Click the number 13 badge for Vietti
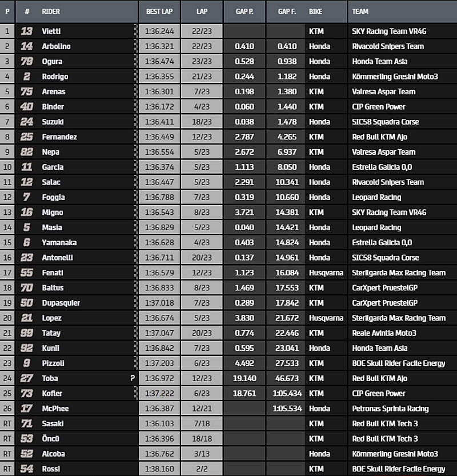 click(27, 31)
